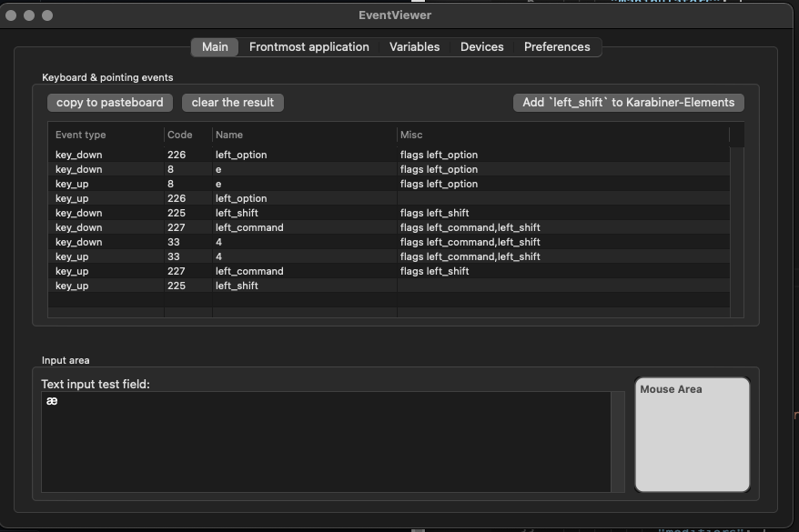Open the Preferences tab
Screen dimensions: 799x532
click(556, 46)
